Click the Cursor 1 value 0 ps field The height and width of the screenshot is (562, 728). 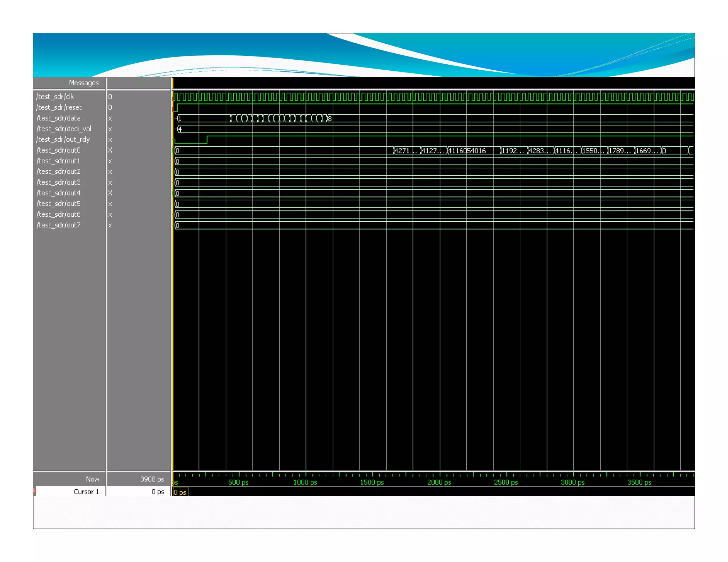157,492
